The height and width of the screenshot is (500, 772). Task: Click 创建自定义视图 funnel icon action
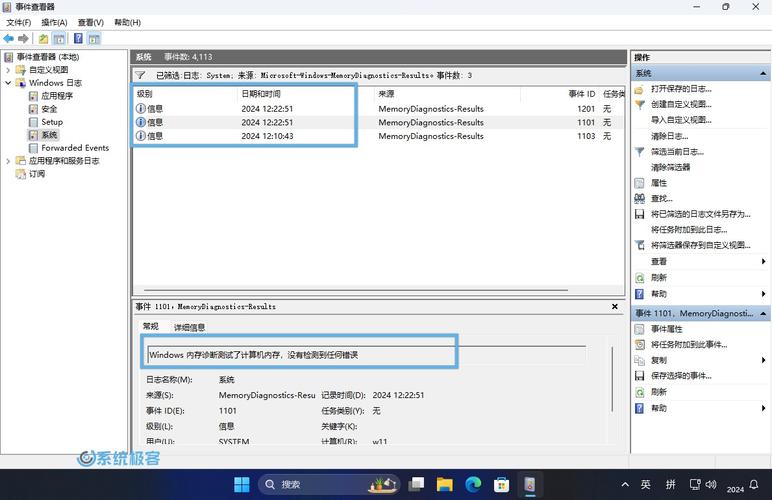click(x=640, y=104)
